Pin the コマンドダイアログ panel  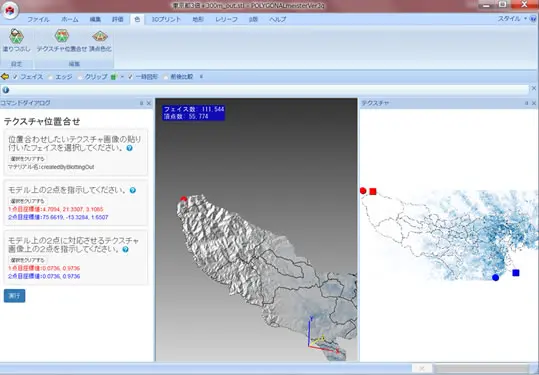[142, 103]
